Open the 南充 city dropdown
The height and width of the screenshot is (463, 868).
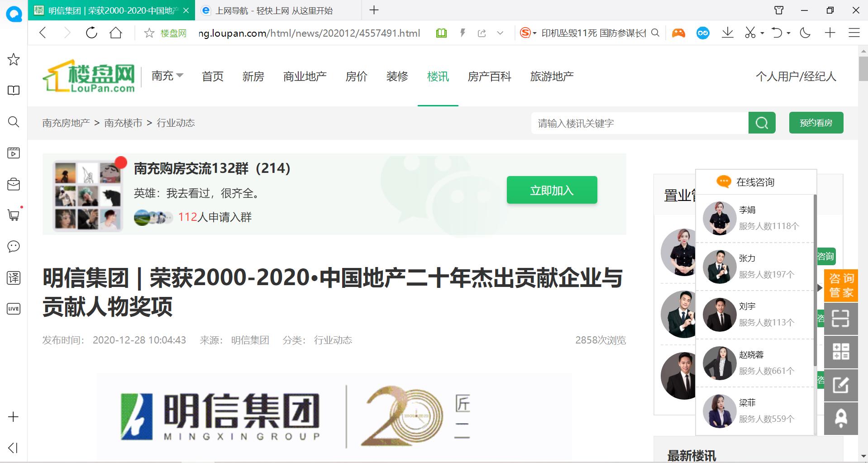(x=167, y=76)
